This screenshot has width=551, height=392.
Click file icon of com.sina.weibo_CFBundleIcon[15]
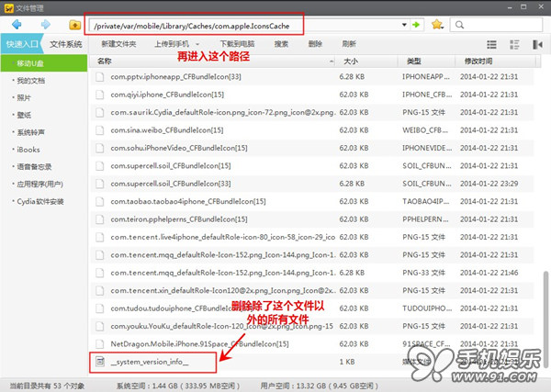(100, 130)
